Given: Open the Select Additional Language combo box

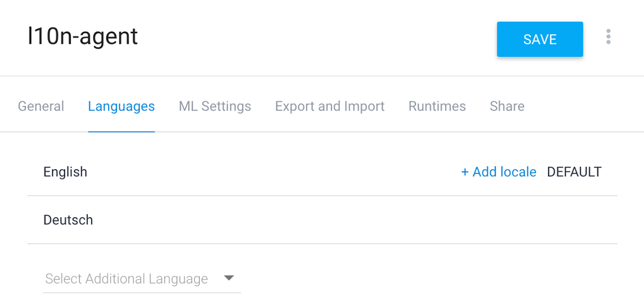Looking at the screenshot, I should pyautogui.click(x=142, y=279).
